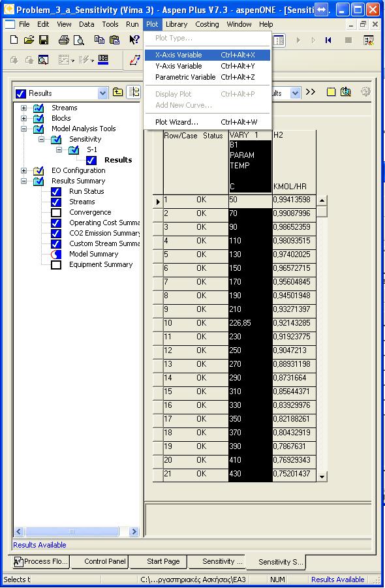Copy selection with Copy icon
This screenshot has width=385, height=588.
(99, 40)
